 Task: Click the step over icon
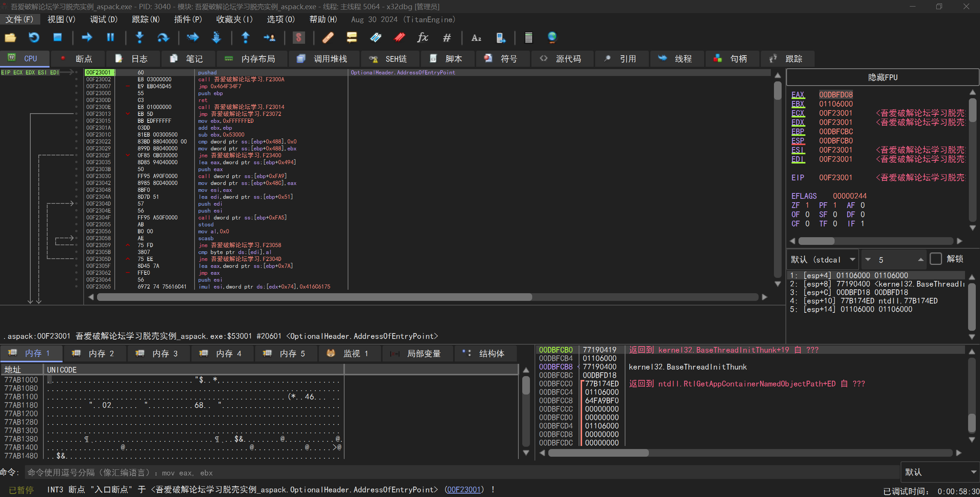(163, 37)
